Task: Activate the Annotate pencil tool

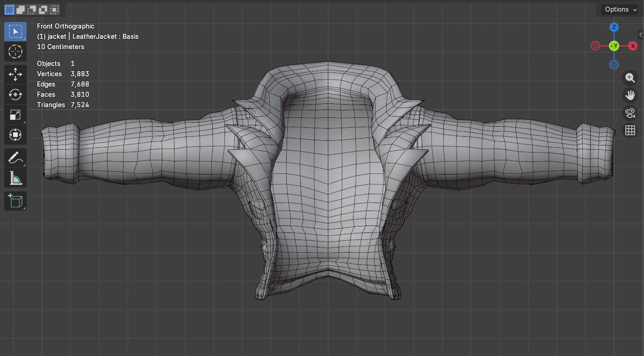Action: coord(15,158)
